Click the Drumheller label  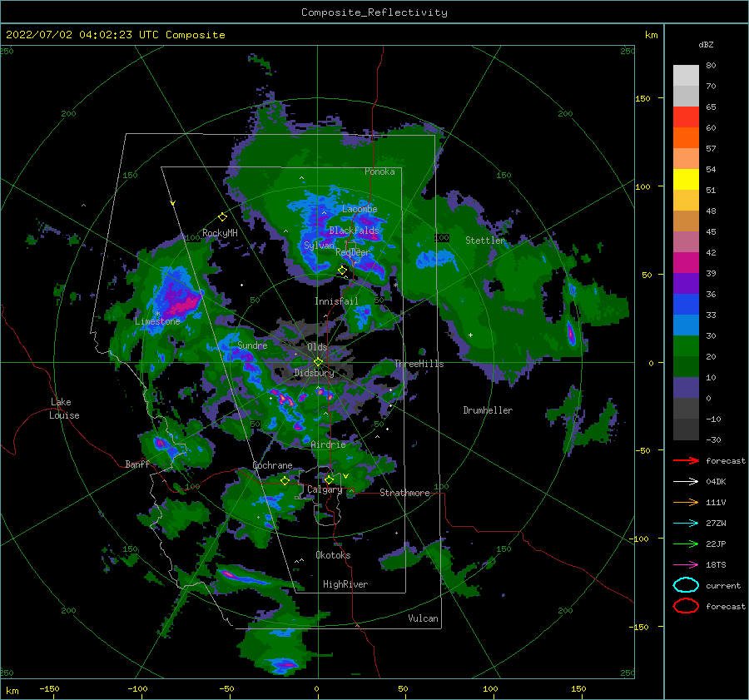tap(488, 410)
